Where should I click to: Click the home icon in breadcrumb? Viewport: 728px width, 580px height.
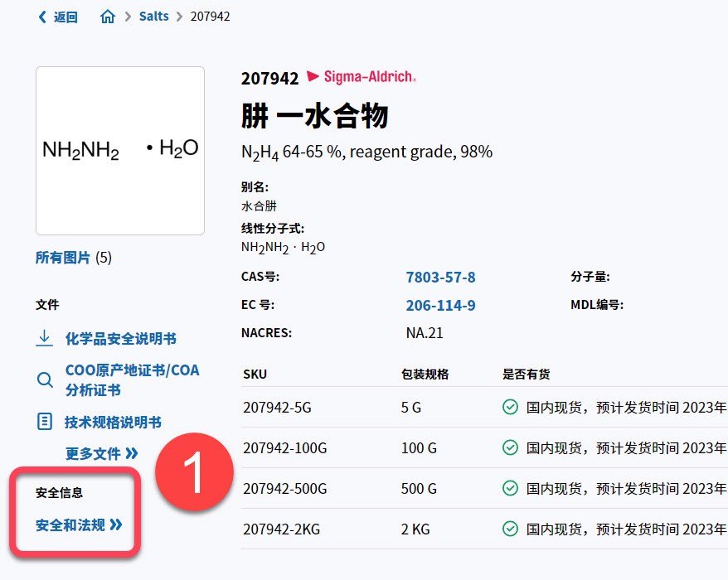(108, 17)
